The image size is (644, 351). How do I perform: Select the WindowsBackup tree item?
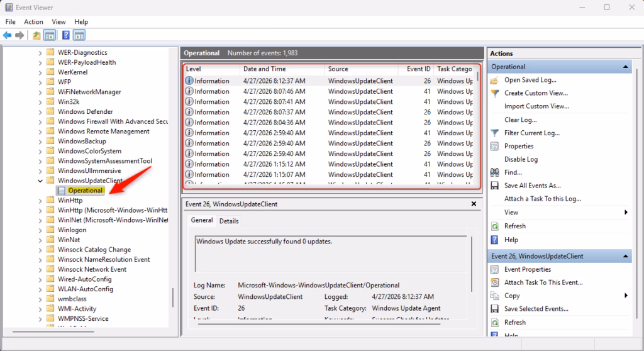(82, 142)
